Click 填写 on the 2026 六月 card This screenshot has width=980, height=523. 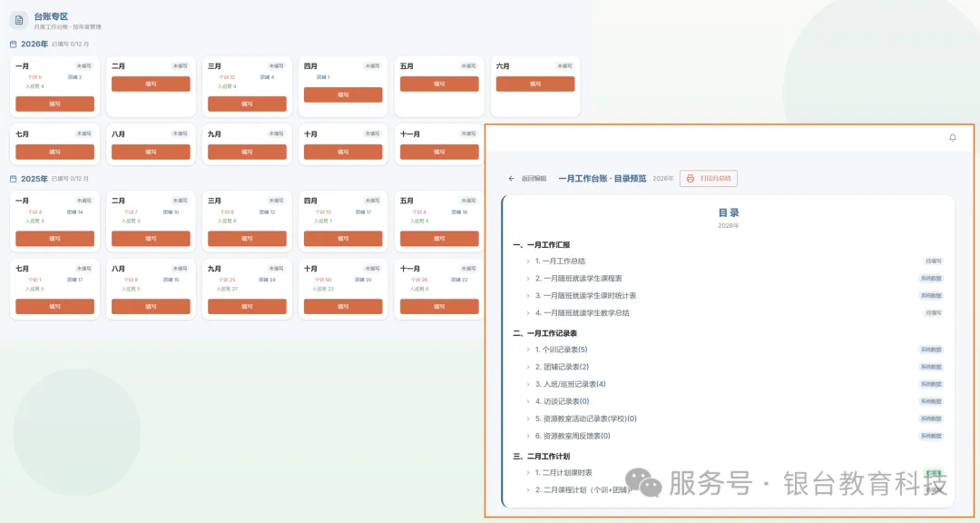535,84
